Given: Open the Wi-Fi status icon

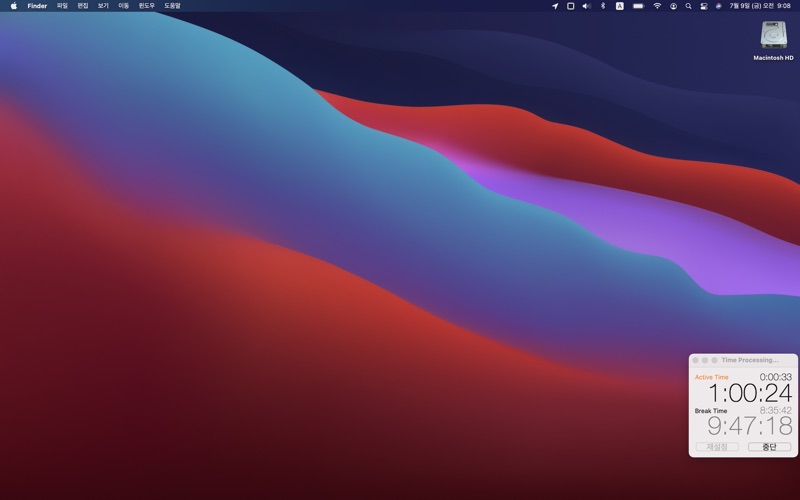Looking at the screenshot, I should 657,6.
